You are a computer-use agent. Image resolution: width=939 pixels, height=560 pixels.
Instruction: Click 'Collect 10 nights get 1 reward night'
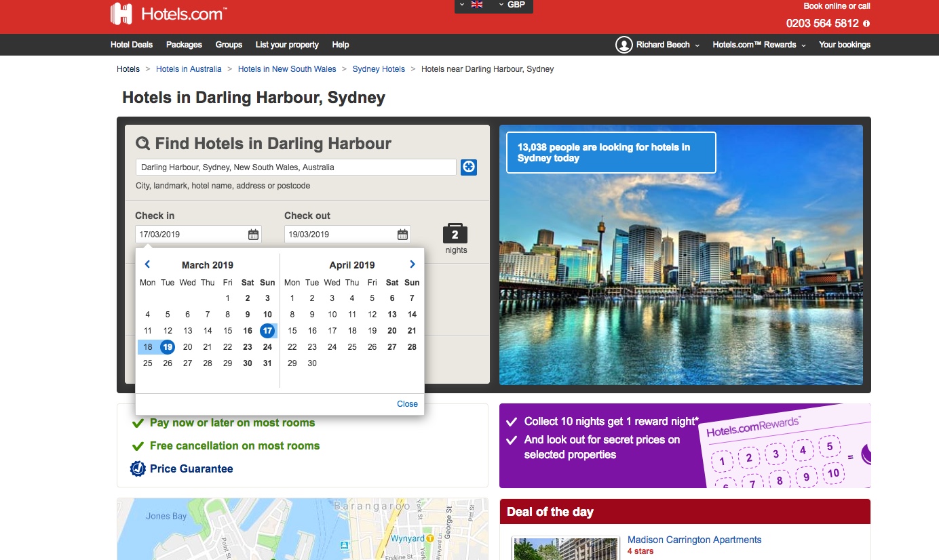point(611,422)
